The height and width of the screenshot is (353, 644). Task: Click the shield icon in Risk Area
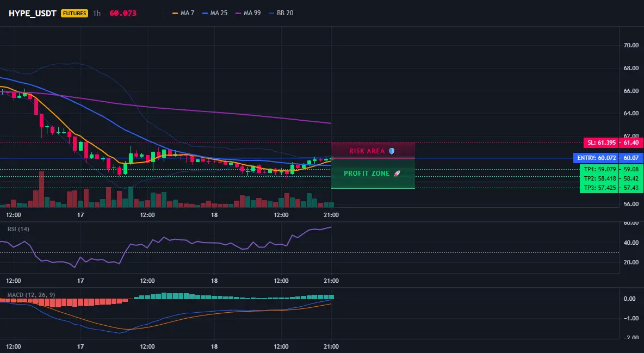coord(392,151)
